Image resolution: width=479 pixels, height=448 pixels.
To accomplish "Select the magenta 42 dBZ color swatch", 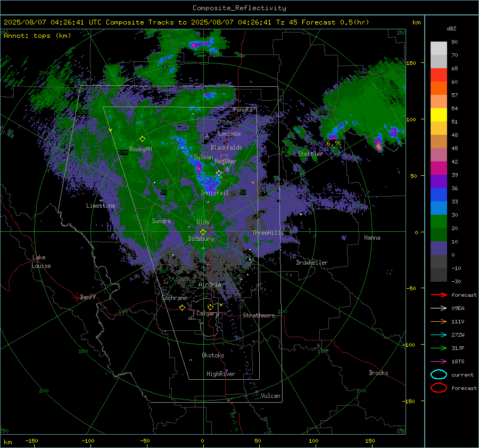I will [x=439, y=168].
